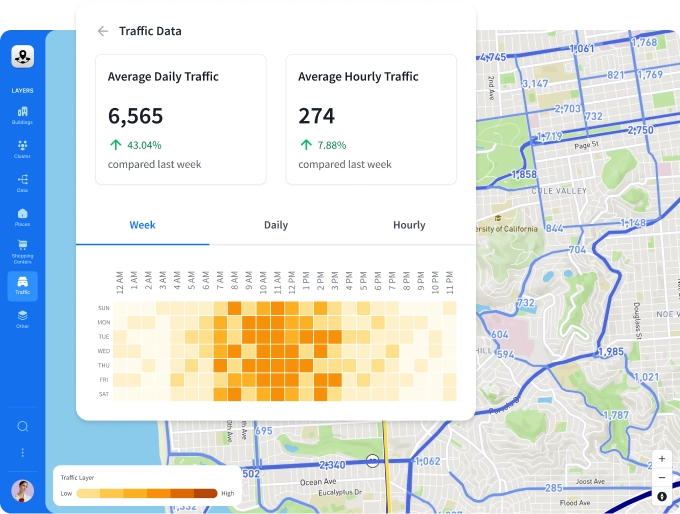Click the map compass/street view button

pyautogui.click(x=661, y=496)
